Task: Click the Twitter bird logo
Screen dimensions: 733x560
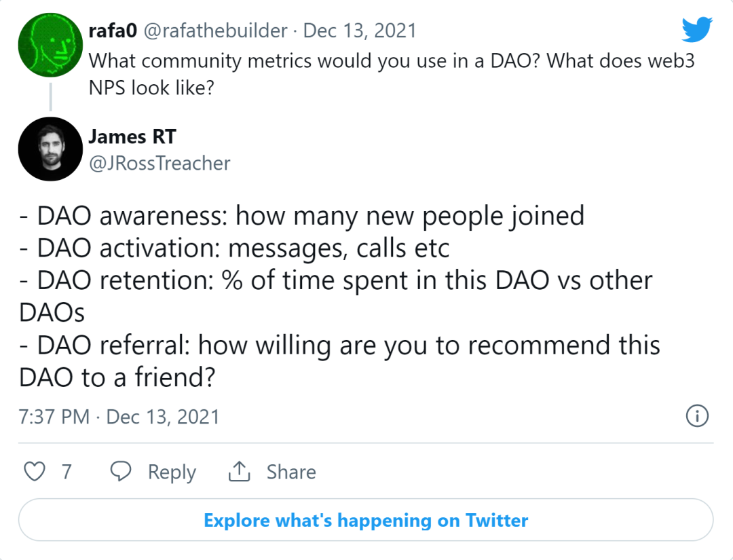Action: click(697, 29)
